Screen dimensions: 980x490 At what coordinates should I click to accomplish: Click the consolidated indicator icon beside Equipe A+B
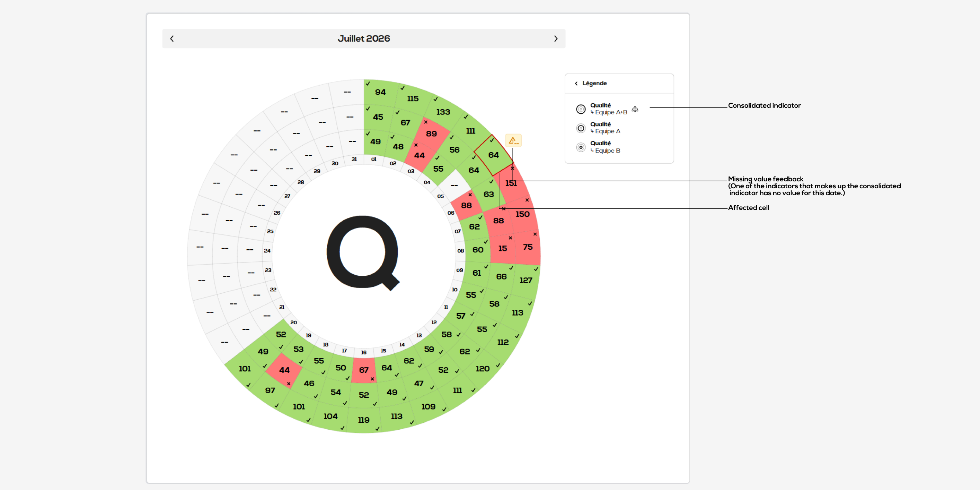pyautogui.click(x=635, y=109)
